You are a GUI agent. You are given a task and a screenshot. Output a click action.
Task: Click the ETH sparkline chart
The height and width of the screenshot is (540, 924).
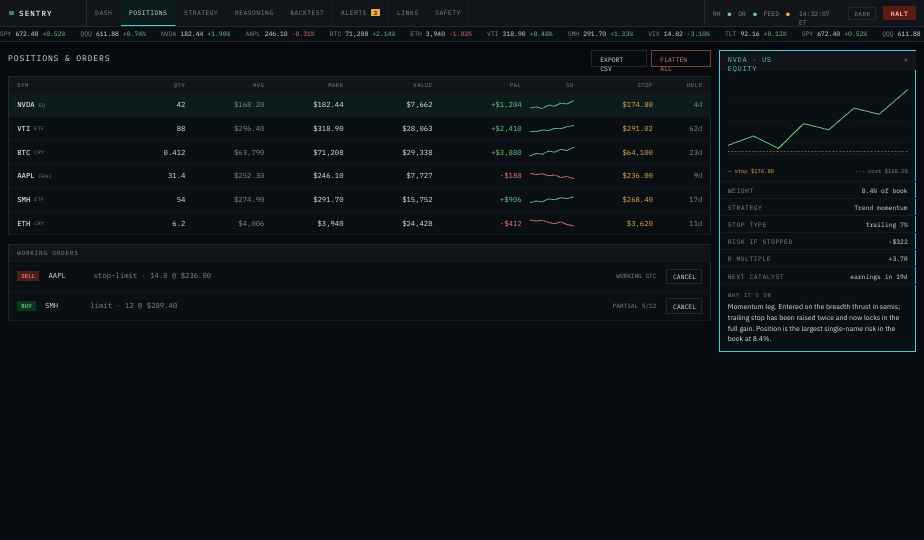(552, 223)
